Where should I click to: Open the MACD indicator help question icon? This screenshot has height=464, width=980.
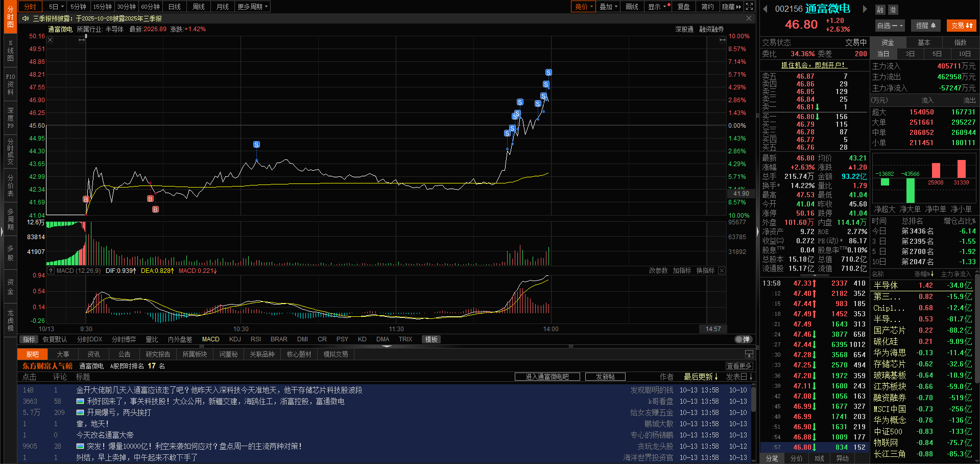point(51,271)
